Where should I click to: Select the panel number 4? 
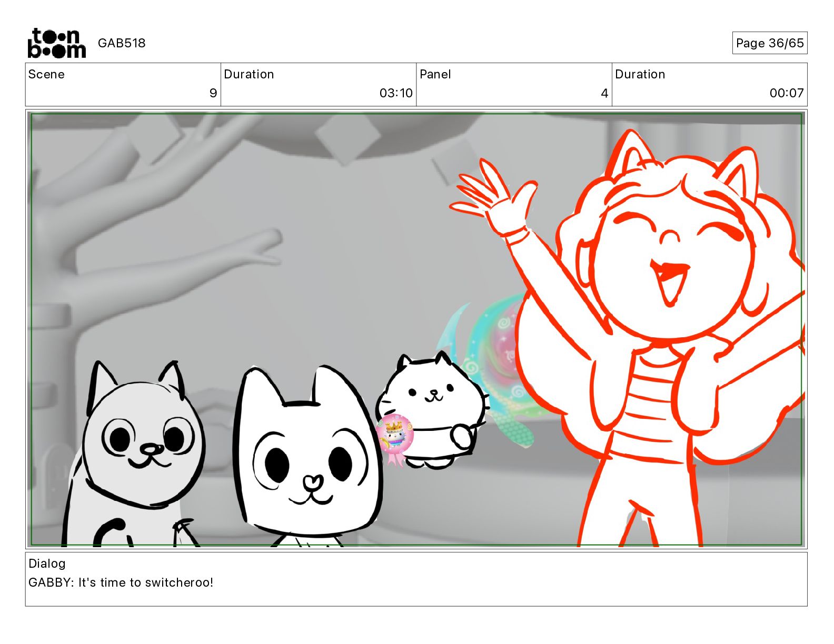(x=604, y=93)
